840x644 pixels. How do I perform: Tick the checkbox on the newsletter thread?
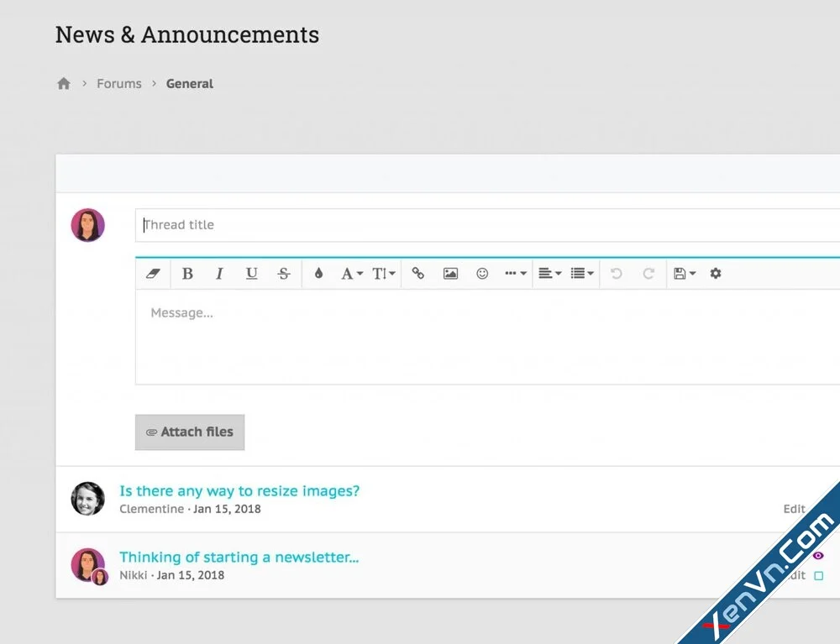pyautogui.click(x=818, y=576)
